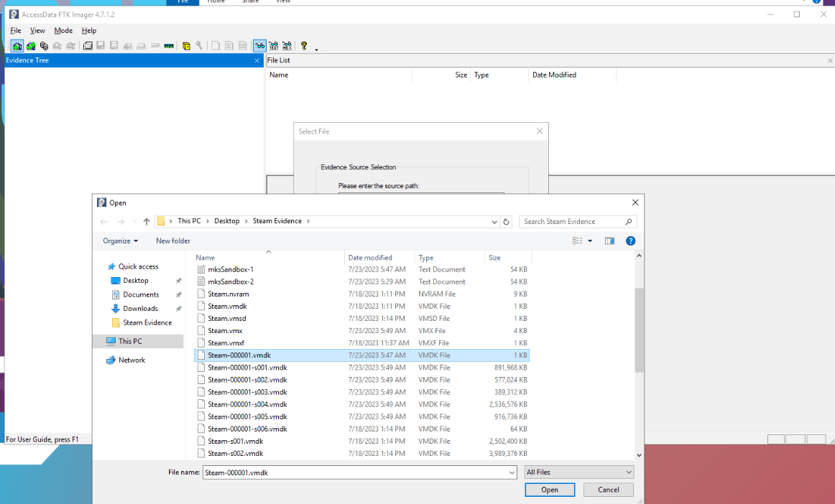The image size is (835, 504).
Task: Click the Desktop breadcrumb in address bar
Action: point(227,221)
